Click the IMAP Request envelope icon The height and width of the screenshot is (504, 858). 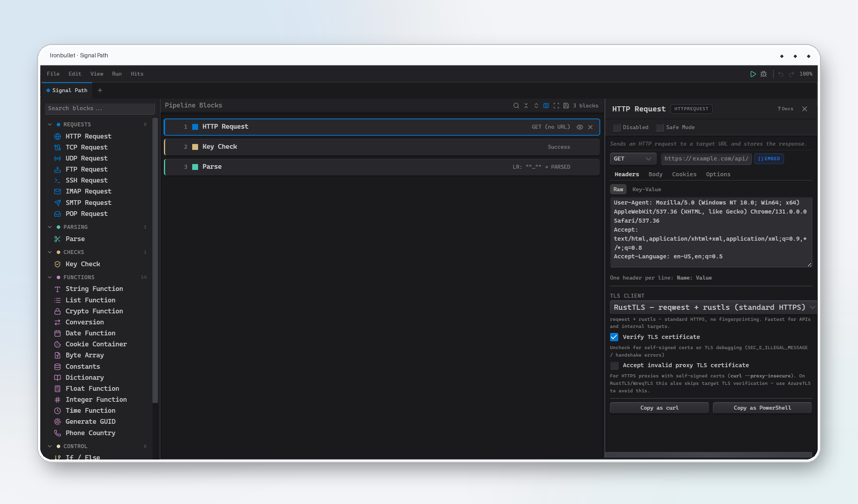[57, 191]
